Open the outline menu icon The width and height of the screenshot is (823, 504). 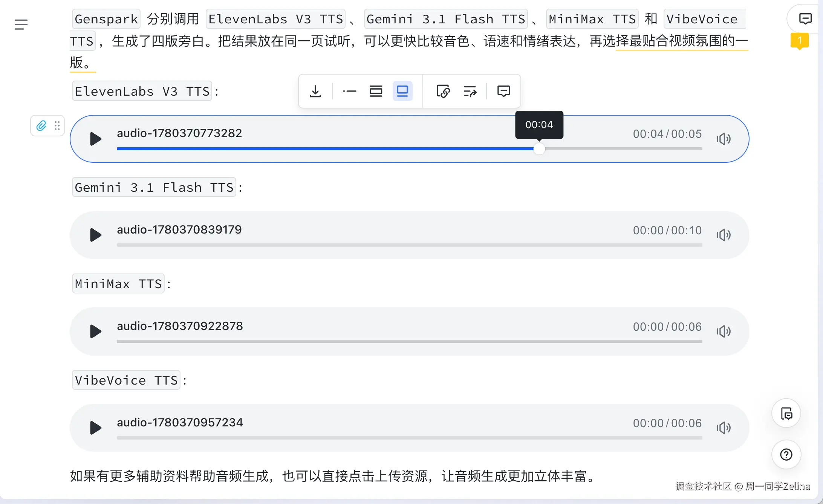tap(21, 24)
